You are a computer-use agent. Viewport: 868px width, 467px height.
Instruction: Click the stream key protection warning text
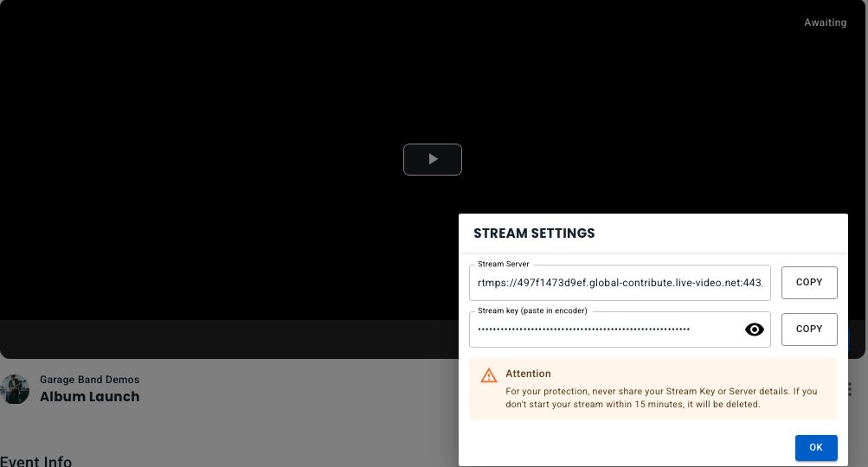[x=661, y=398]
